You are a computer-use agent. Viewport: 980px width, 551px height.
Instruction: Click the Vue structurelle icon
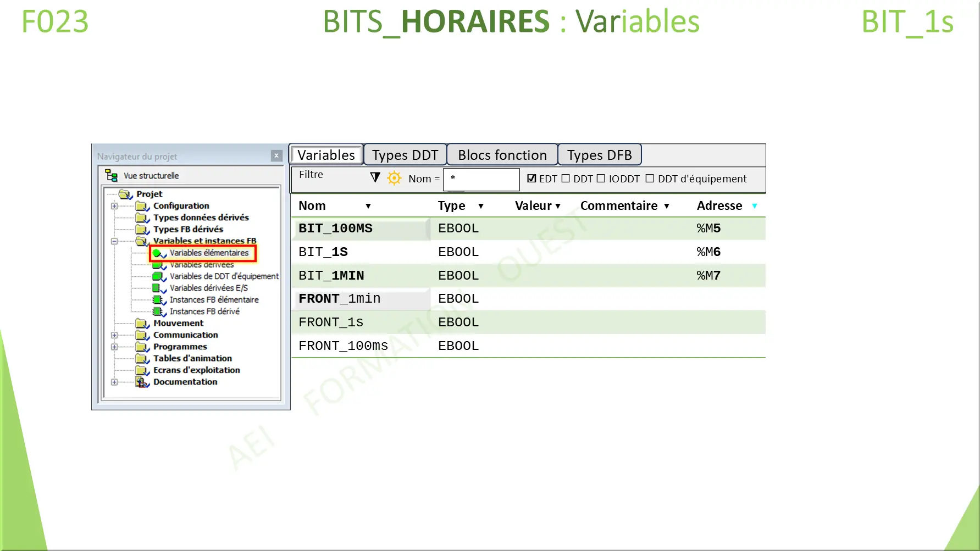click(x=112, y=175)
